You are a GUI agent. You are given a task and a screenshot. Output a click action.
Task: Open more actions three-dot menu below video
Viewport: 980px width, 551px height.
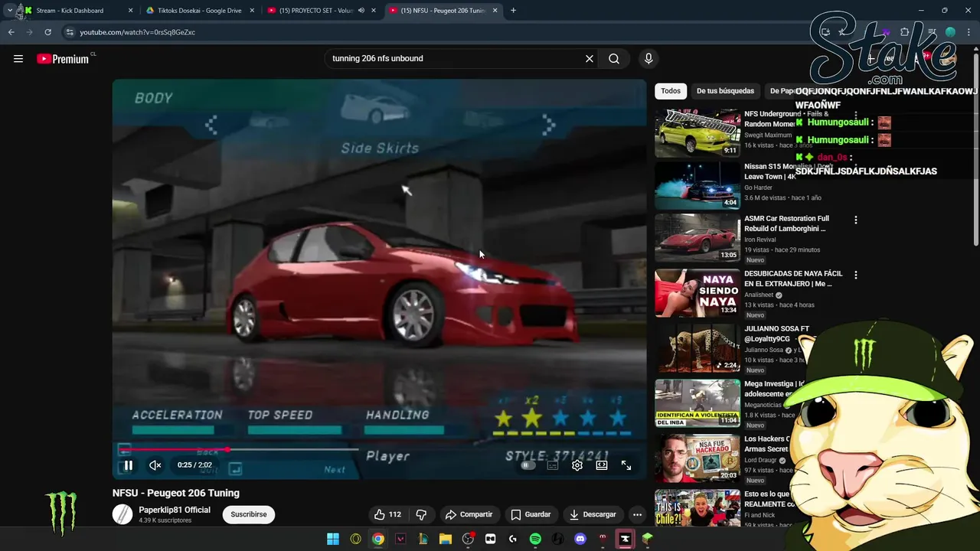pos(637,514)
